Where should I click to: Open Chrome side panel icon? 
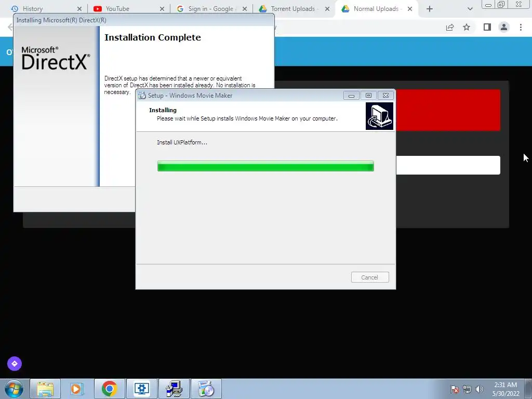[x=487, y=27]
